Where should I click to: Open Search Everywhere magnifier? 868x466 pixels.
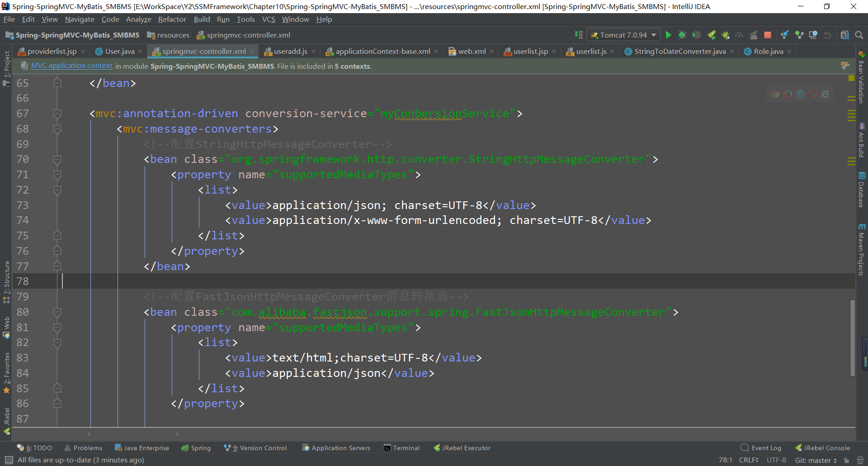tap(860, 34)
